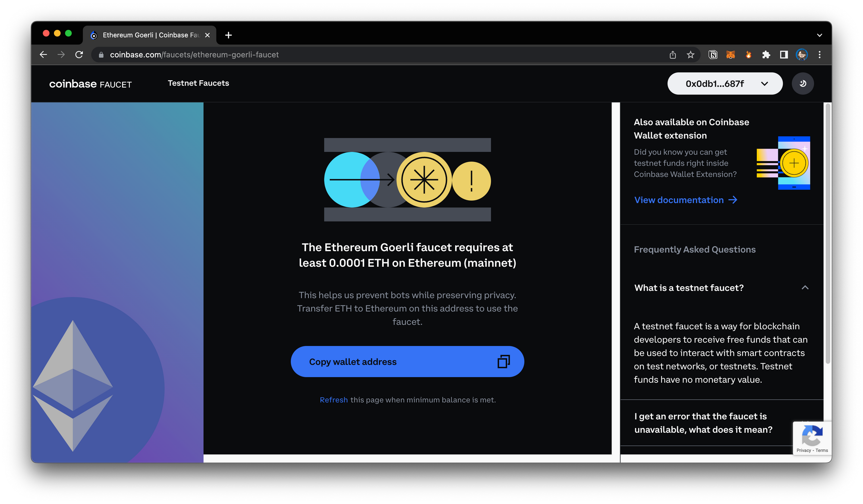Image resolution: width=863 pixels, height=504 pixels.
Task: Click 'Also available on Coinbase Wallet extension'
Action: pos(691,129)
